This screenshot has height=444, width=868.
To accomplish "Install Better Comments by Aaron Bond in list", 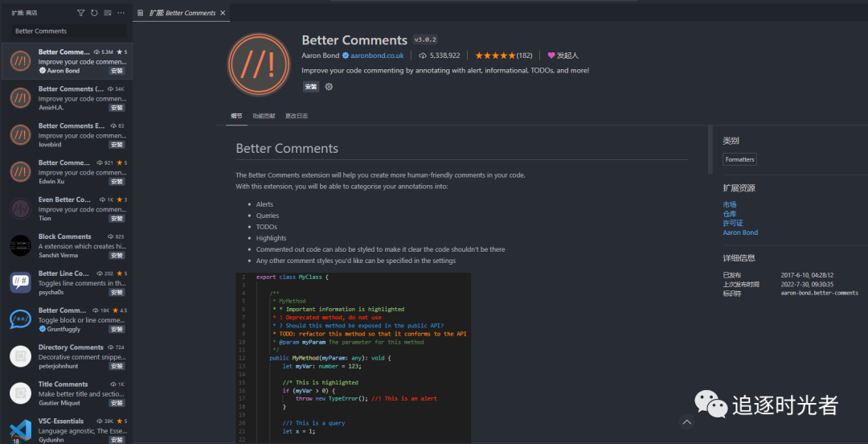I will (117, 71).
